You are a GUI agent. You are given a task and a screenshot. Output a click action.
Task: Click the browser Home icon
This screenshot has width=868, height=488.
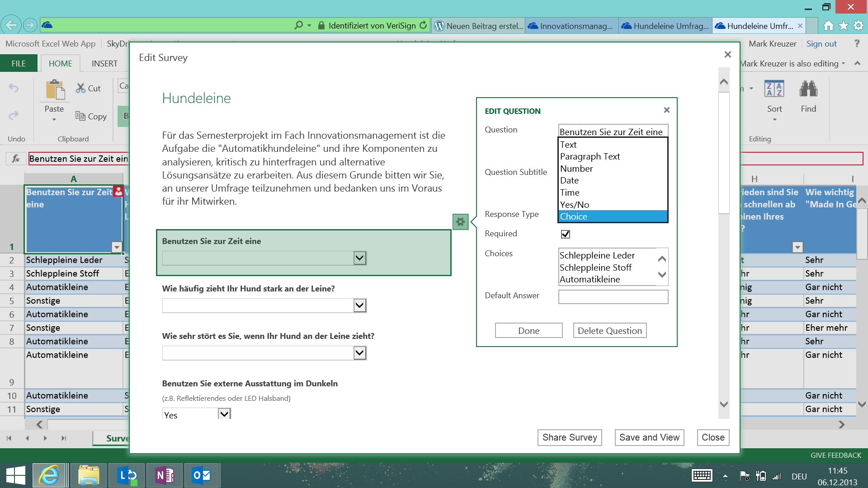coord(828,26)
